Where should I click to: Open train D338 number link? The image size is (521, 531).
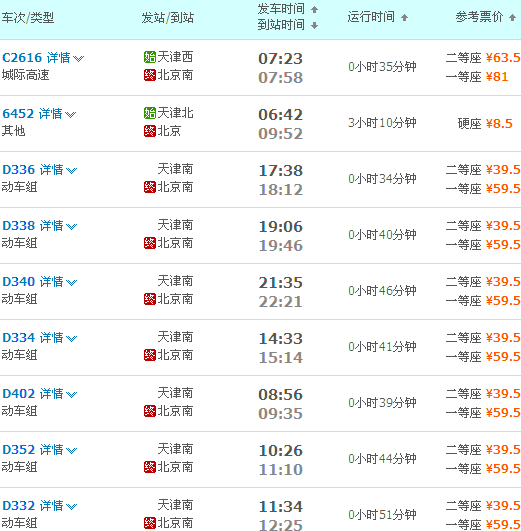(x=19, y=226)
